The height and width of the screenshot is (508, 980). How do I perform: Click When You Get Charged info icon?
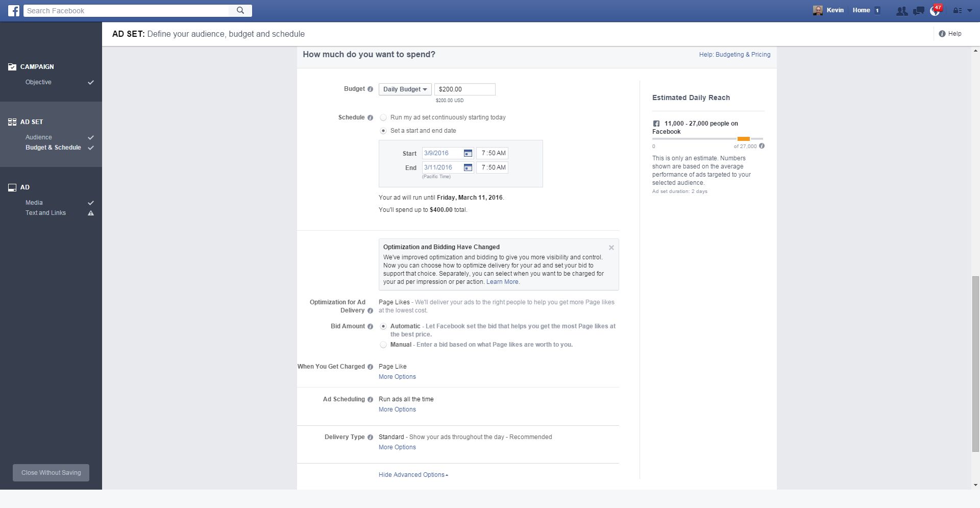370,367
